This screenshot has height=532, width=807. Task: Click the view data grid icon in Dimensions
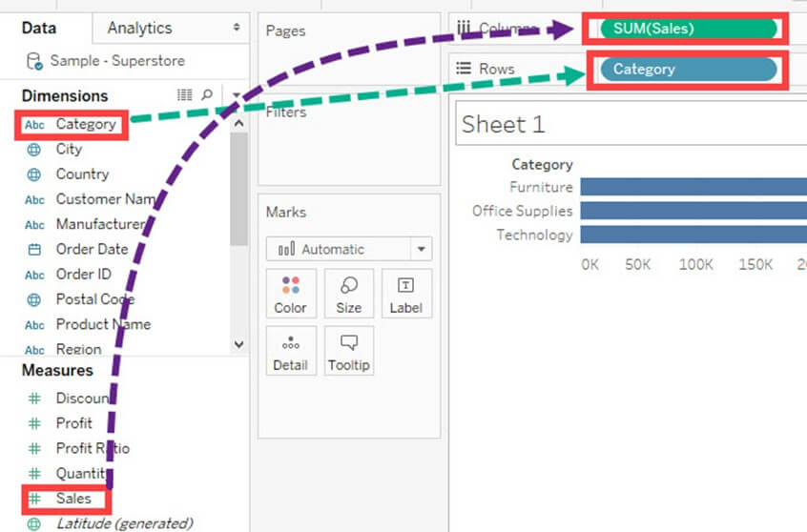pyautogui.click(x=185, y=95)
